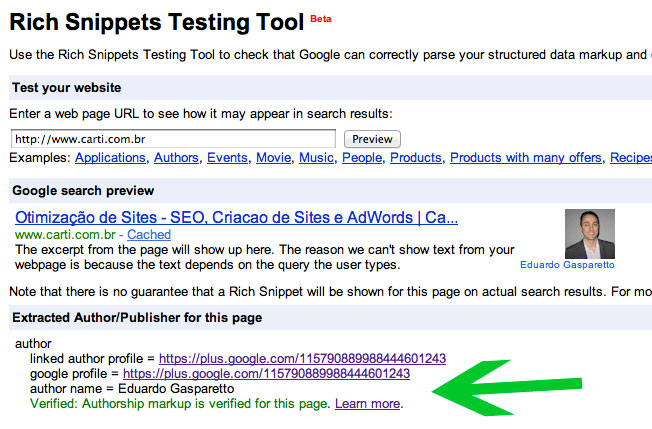Click Learn more about authorship verification

pos(367,404)
